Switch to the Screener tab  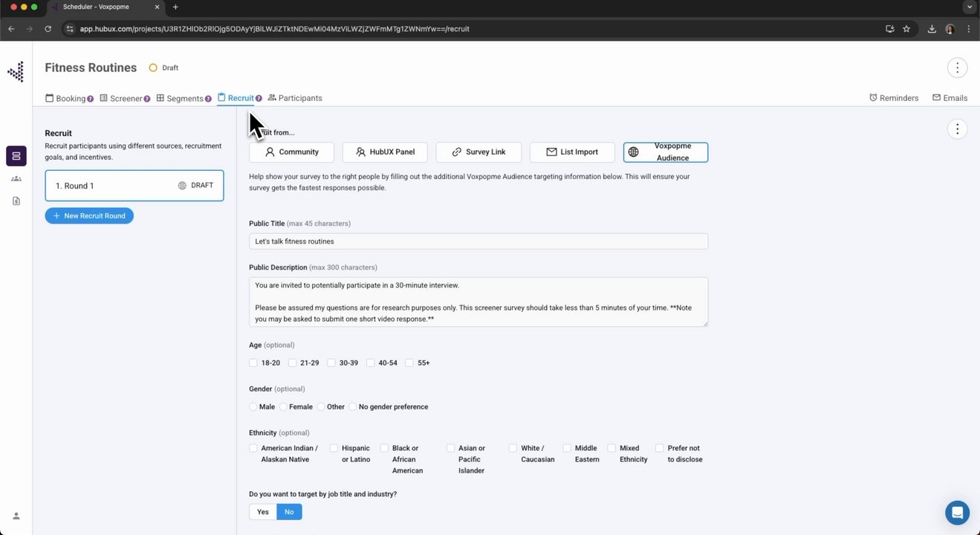pos(125,98)
